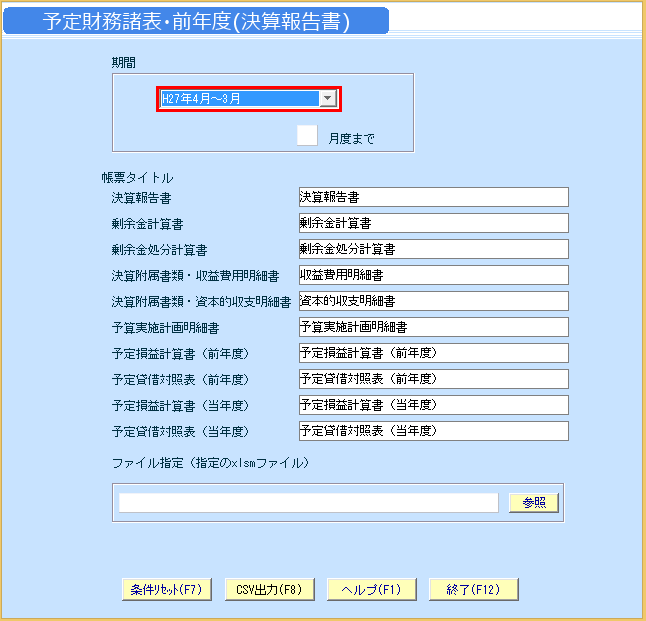
Task: Open the 期間 period dropdown arrow
Action: point(328,98)
